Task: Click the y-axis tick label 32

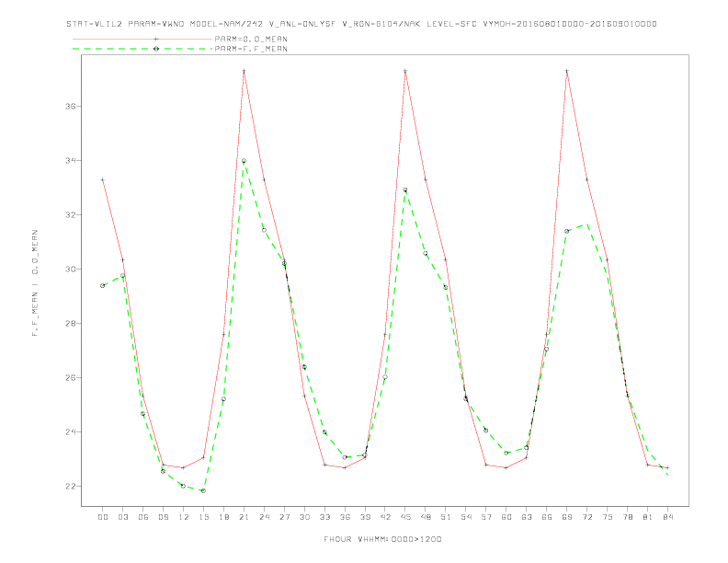Action: [x=71, y=215]
